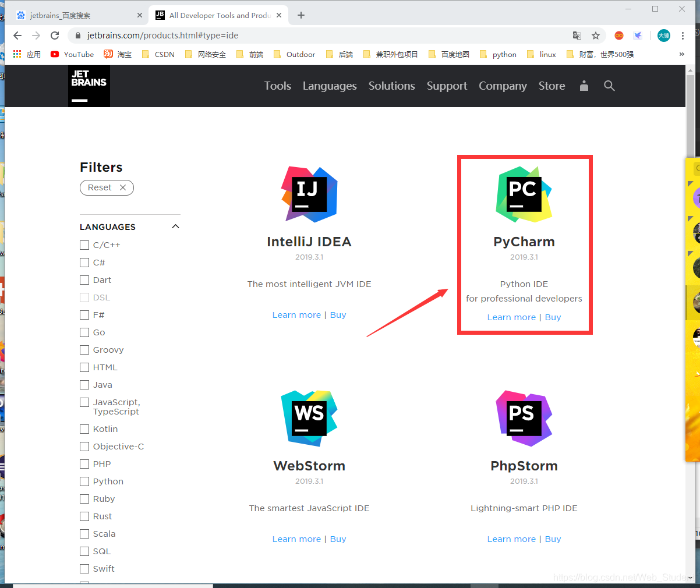This screenshot has height=588, width=700.
Task: Check the JavaScript, TypeScript filter
Action: point(84,402)
